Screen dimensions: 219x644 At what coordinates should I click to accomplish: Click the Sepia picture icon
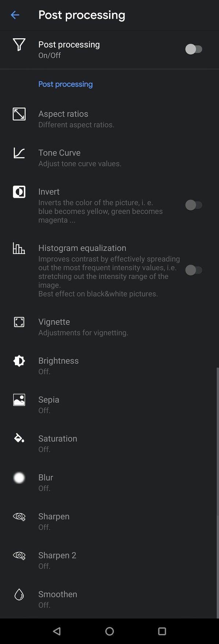(19, 400)
